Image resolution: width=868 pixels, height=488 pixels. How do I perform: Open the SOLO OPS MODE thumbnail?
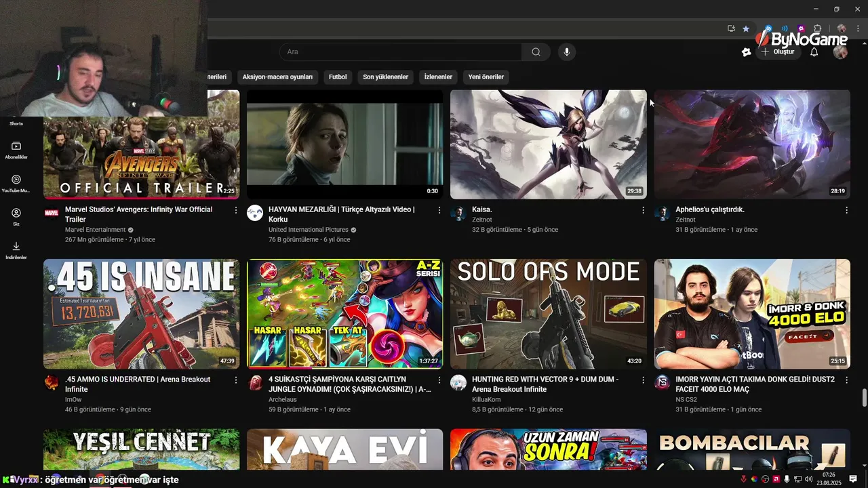click(549, 314)
